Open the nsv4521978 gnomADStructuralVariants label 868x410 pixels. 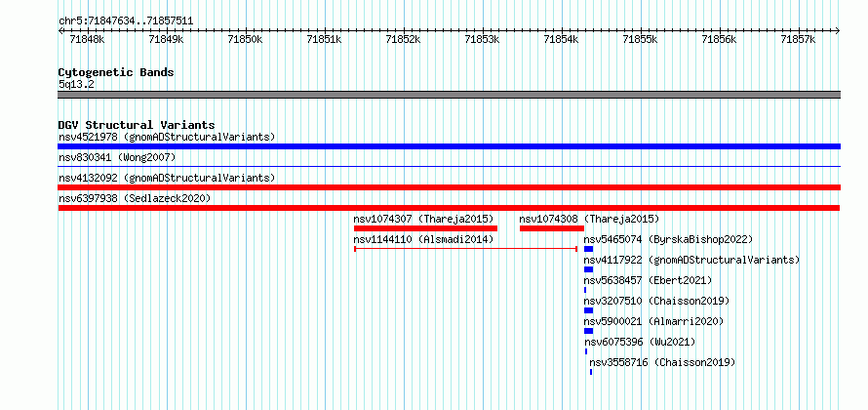[x=167, y=137]
